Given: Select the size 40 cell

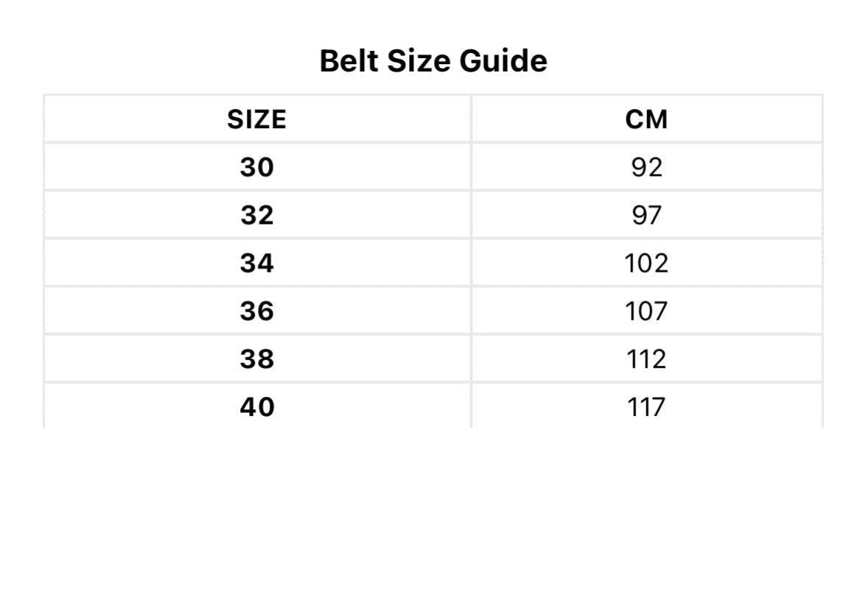Looking at the screenshot, I should click(256, 407).
